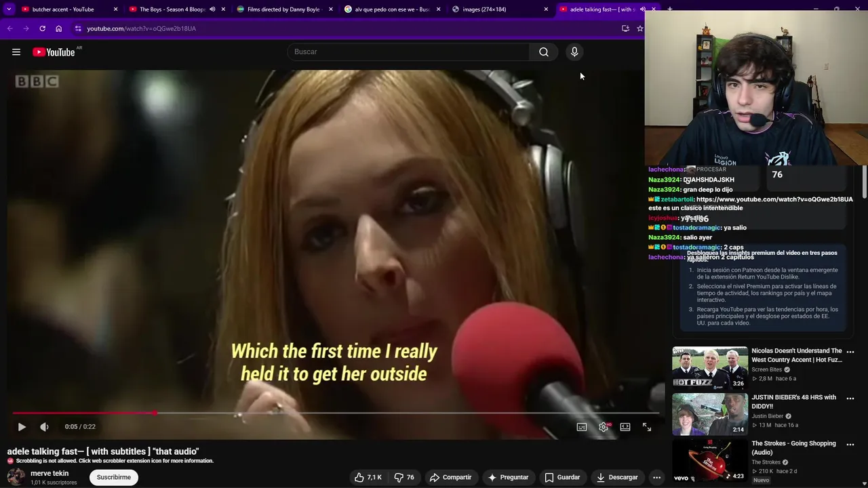Image resolution: width=868 pixels, height=488 pixels.
Task: Click the Preguntar button
Action: 508,477
